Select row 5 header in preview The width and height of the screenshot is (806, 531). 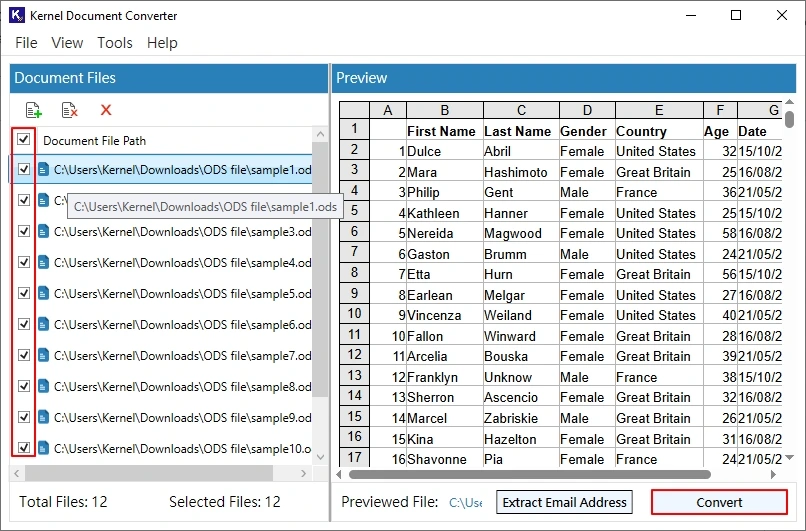coord(354,211)
